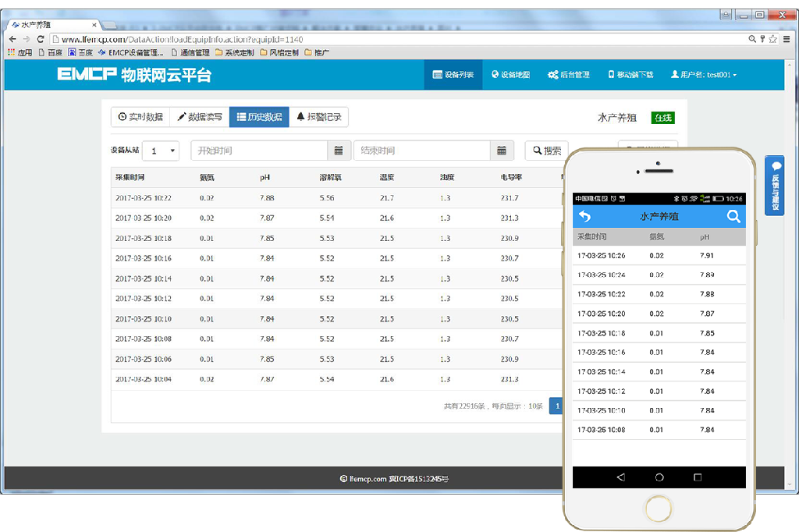Click the footer lfemcp.com ICP text
The height and width of the screenshot is (532, 799).
pos(394,479)
